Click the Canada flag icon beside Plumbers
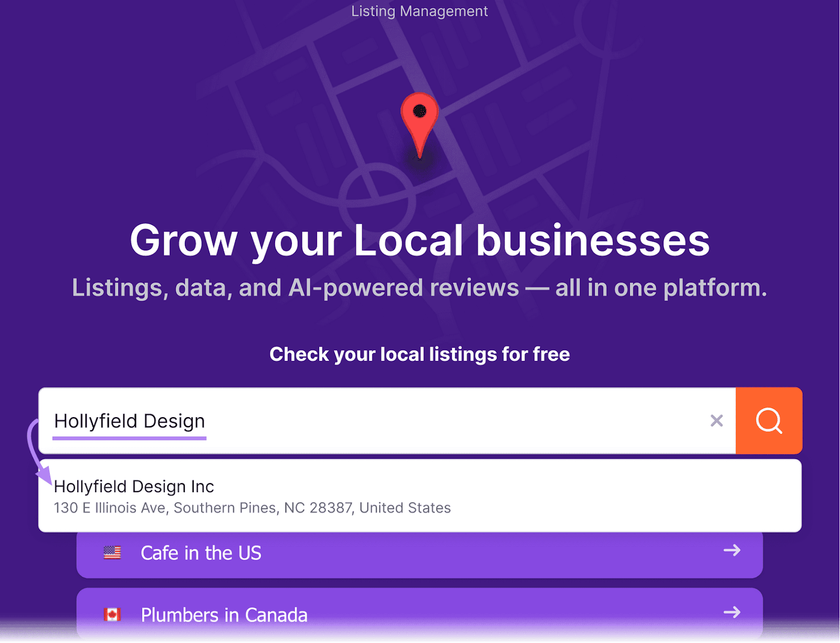 point(112,614)
